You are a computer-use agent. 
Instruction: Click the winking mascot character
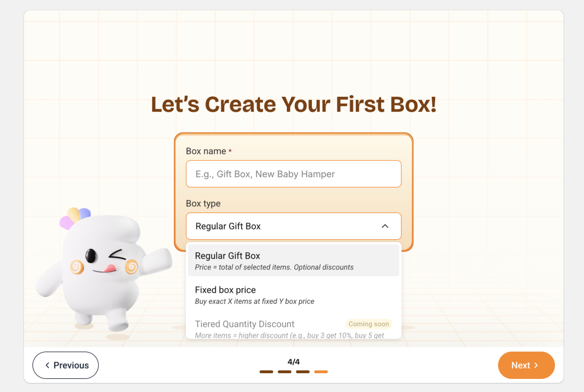pos(104,269)
